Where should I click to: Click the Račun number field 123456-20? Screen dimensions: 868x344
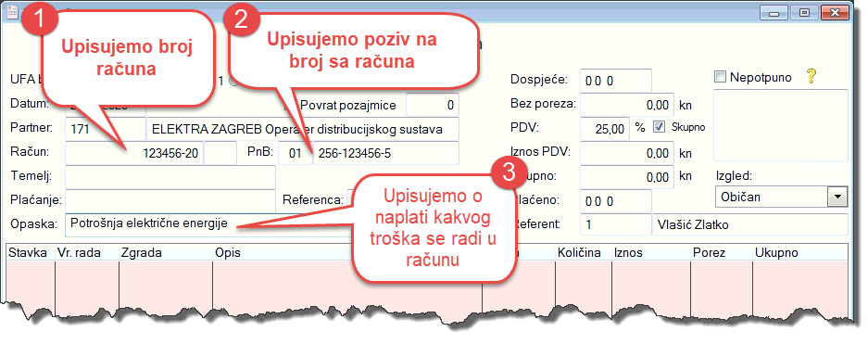click(134, 153)
